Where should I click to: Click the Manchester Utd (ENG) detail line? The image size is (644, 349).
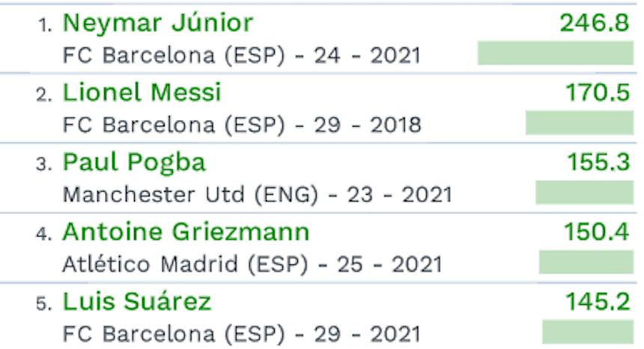(257, 195)
